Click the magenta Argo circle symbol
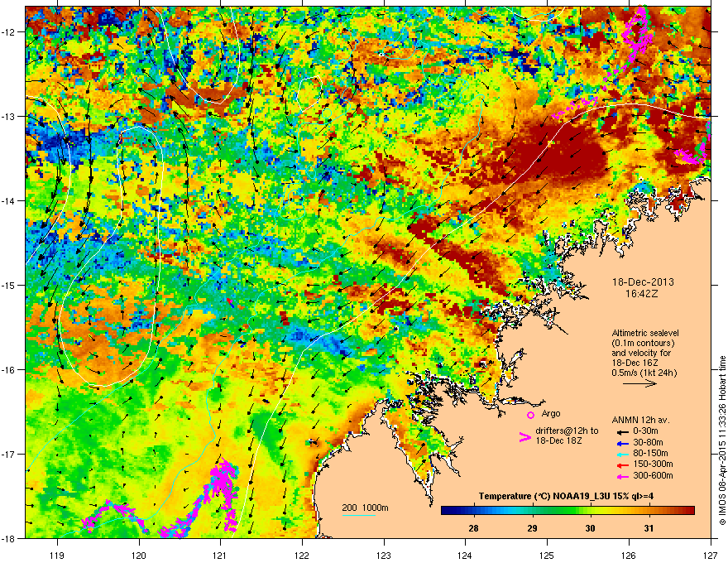Viewport: 728px width, 563px height. tap(530, 415)
